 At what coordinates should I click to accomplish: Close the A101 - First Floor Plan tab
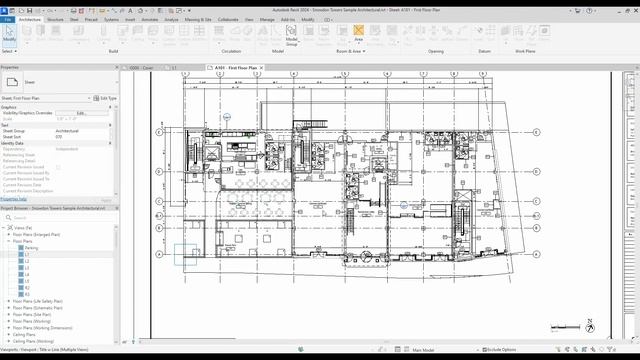pyautogui.click(x=261, y=68)
